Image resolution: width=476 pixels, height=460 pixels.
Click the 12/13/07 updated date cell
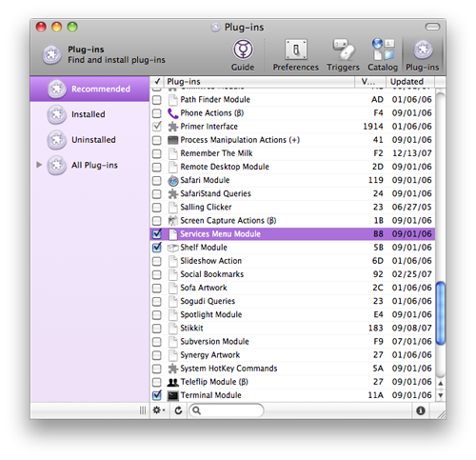pyautogui.click(x=412, y=153)
